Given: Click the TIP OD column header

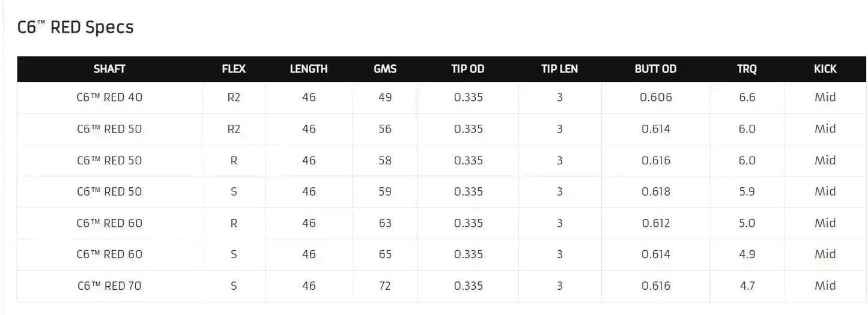Looking at the screenshot, I should point(468,69).
